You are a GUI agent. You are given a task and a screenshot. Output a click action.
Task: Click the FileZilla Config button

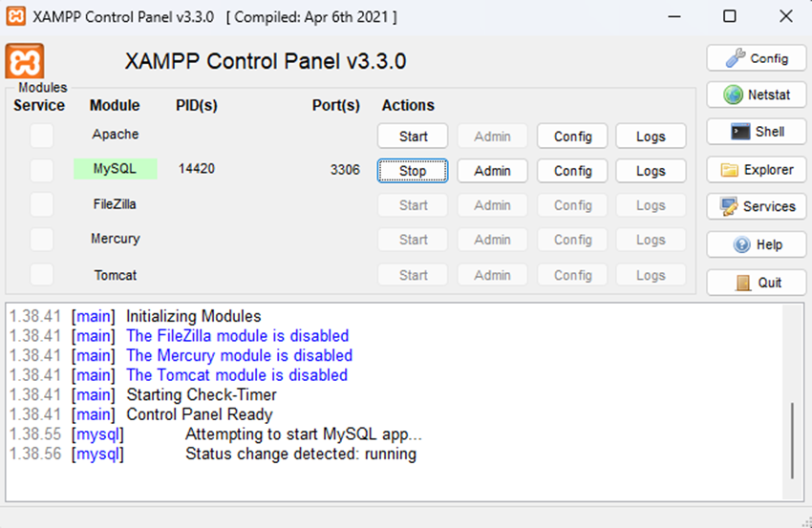(572, 205)
